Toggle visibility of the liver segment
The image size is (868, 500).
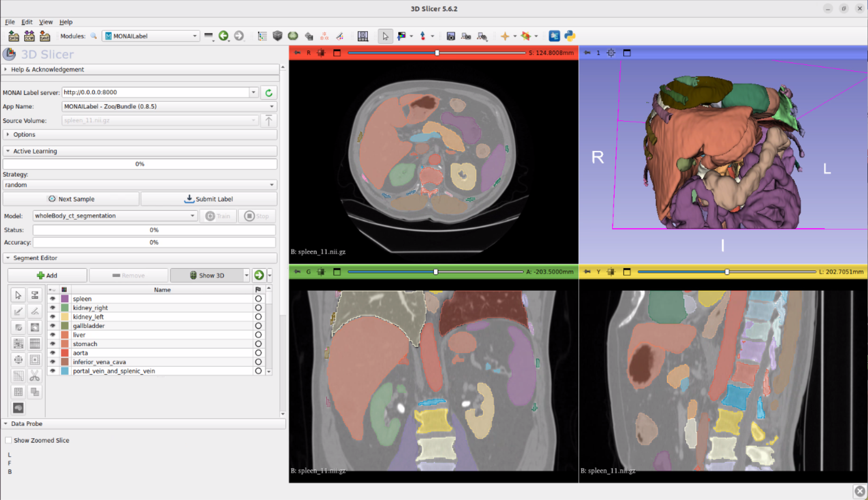(52, 335)
